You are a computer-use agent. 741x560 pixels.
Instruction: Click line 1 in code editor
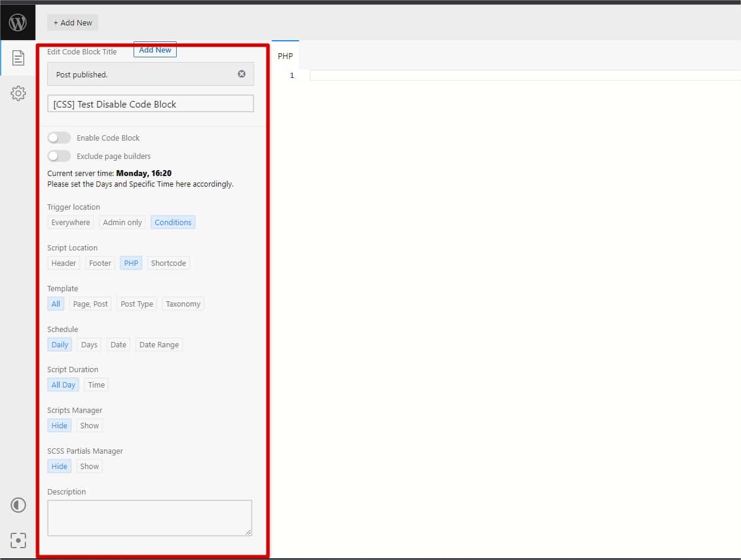(520, 76)
